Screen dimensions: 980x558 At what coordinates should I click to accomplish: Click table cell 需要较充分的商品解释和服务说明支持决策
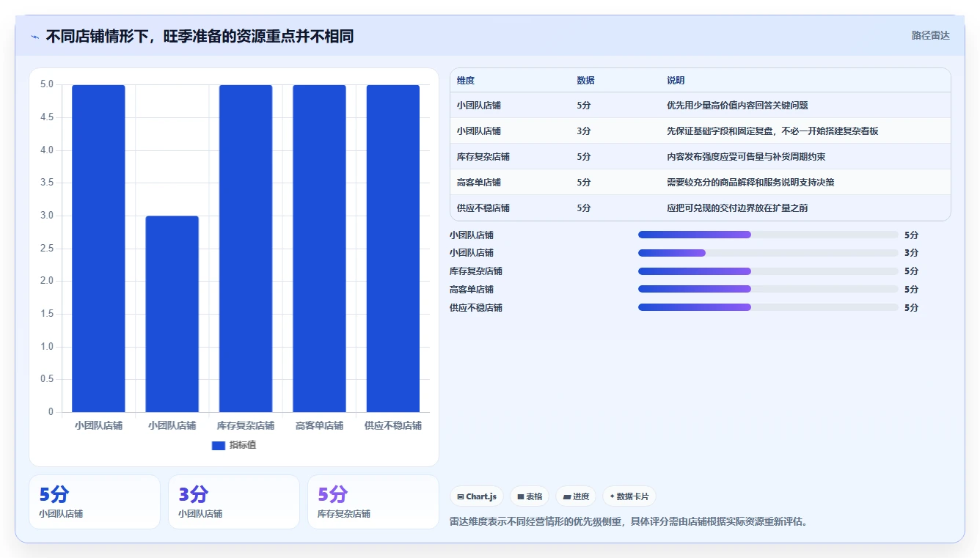[x=750, y=183]
